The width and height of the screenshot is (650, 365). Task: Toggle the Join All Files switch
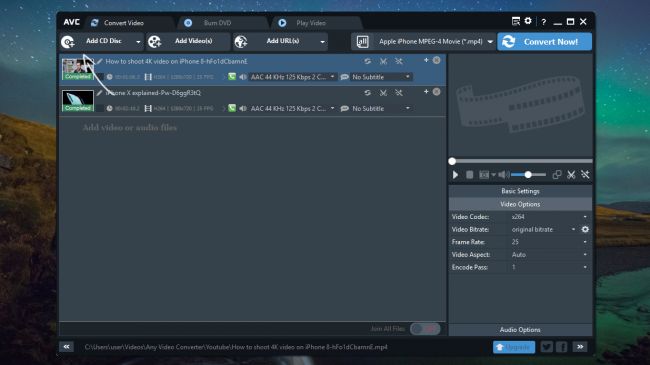425,329
